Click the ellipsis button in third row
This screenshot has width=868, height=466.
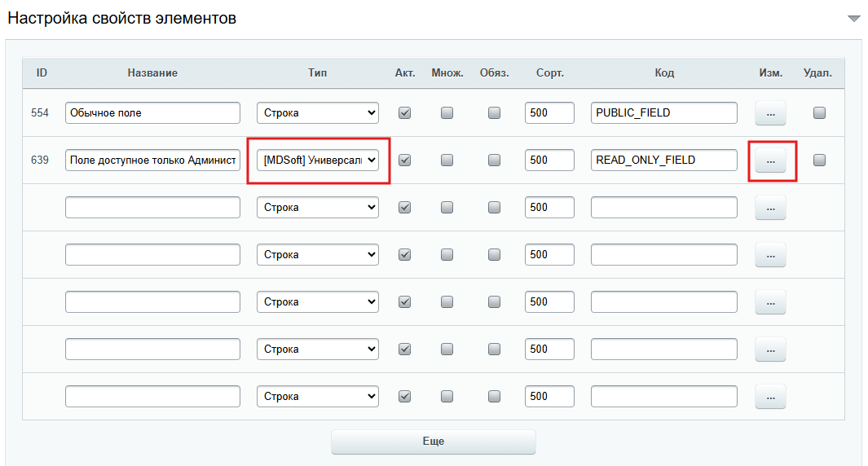pos(770,208)
